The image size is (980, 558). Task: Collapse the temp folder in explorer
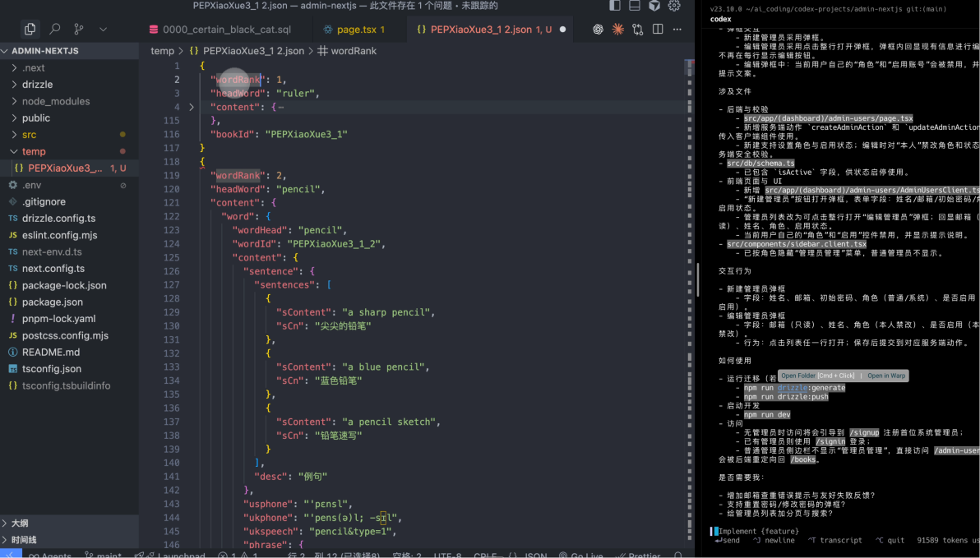pos(34,151)
